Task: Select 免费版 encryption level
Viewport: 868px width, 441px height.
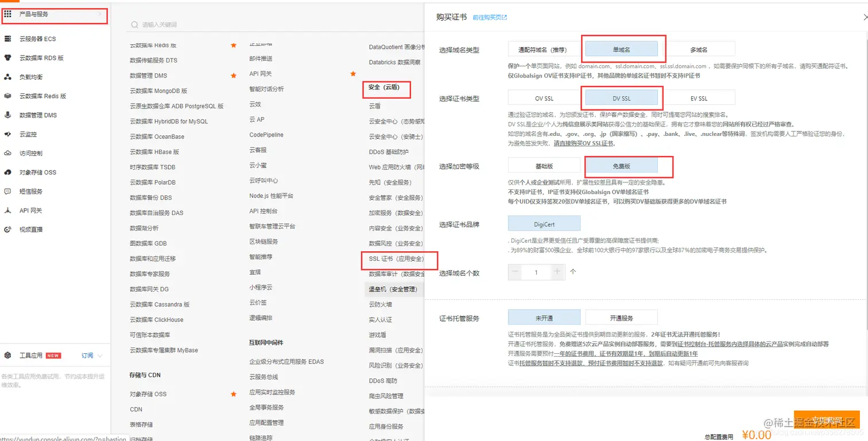Action: (x=621, y=166)
